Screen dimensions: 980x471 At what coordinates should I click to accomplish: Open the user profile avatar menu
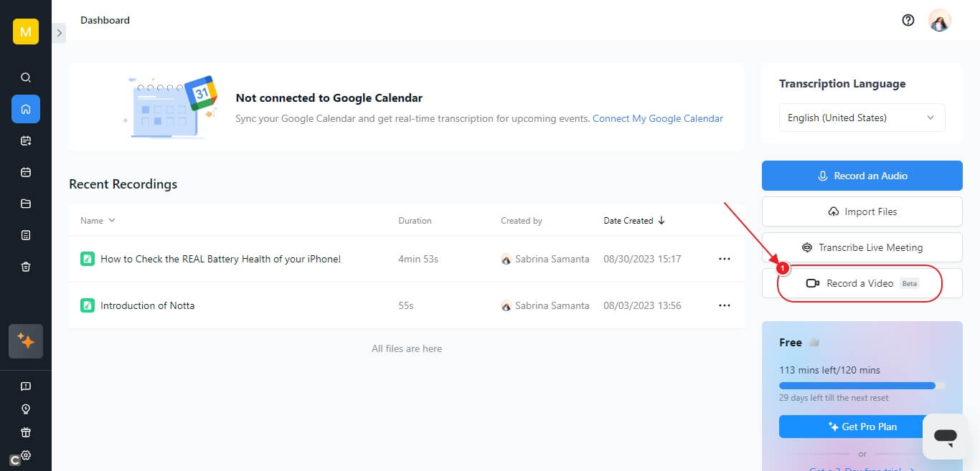click(940, 20)
